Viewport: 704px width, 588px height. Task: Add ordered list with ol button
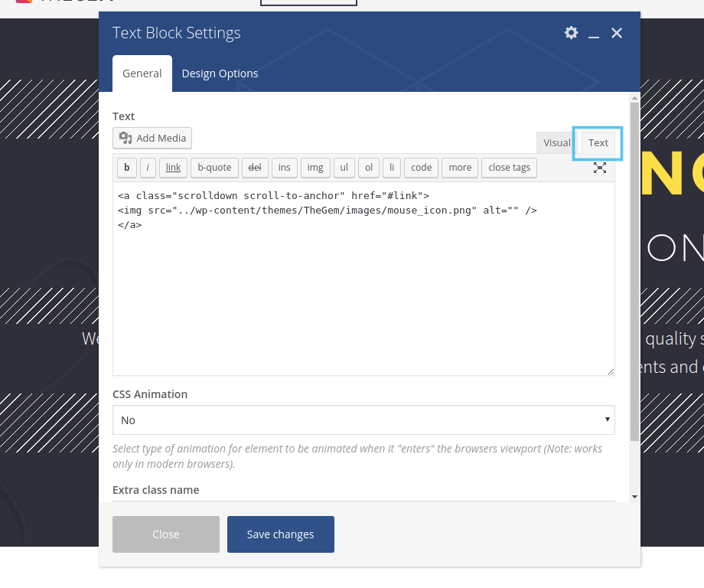click(x=368, y=168)
